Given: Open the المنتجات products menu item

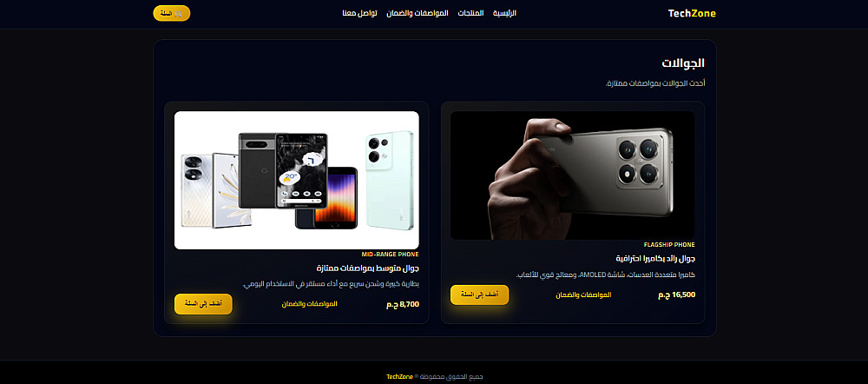Looking at the screenshot, I should (x=470, y=13).
